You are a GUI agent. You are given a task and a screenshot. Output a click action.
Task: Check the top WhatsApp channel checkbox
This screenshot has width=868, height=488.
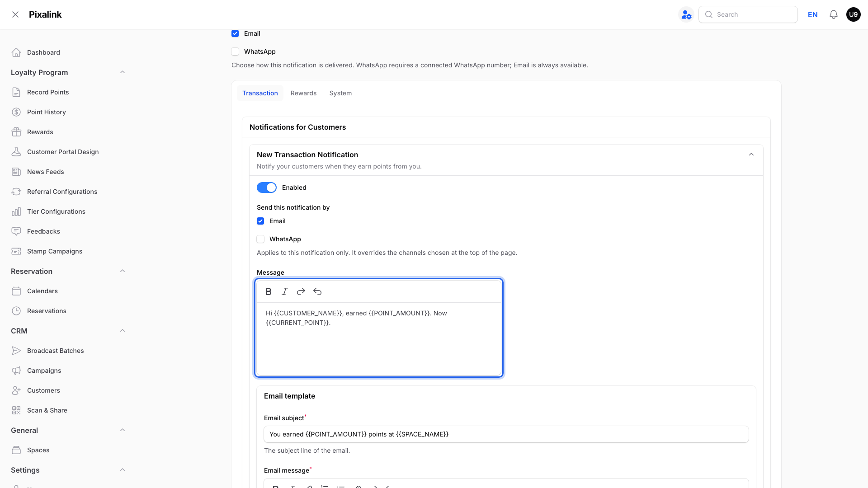point(235,52)
